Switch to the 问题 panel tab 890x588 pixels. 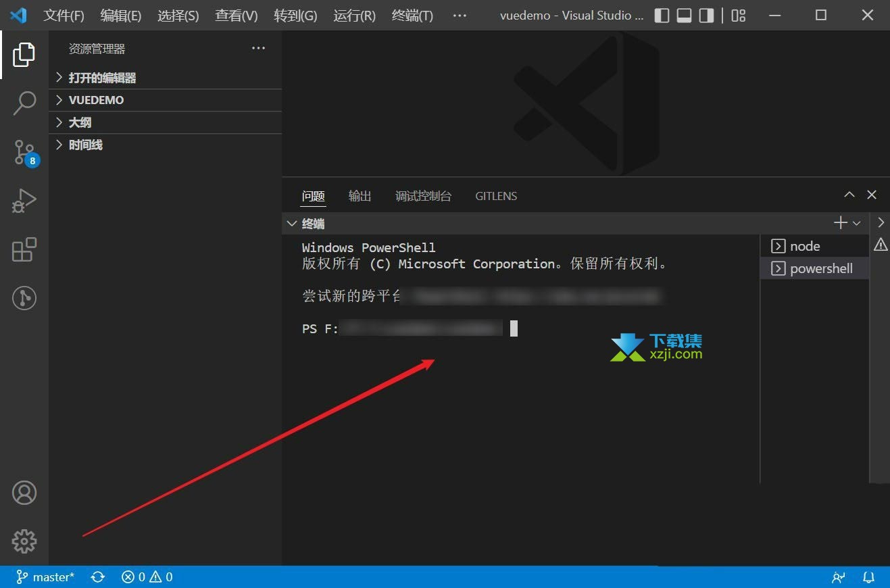click(x=314, y=196)
